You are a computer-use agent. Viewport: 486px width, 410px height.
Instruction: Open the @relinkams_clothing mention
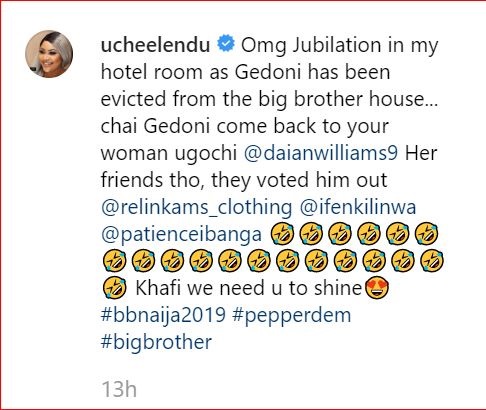[196, 207]
